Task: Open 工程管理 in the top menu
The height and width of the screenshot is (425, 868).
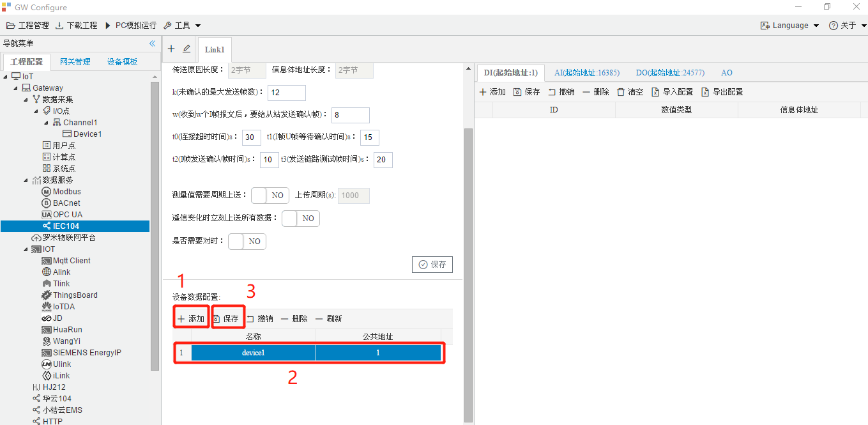Action: click(x=27, y=26)
